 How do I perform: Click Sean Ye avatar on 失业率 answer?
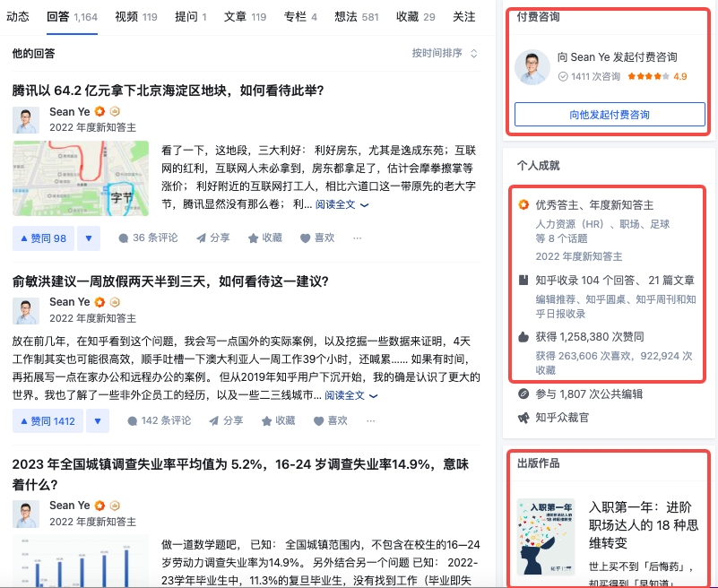point(26,514)
